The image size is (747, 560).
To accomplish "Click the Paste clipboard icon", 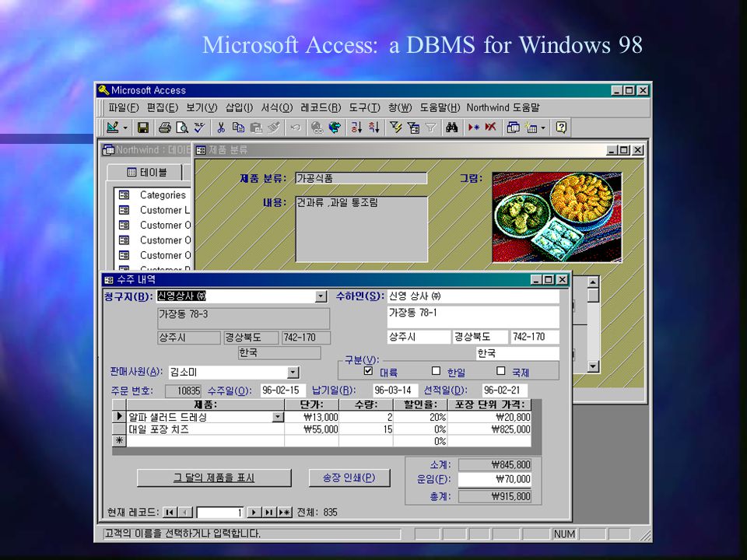I will pos(256,128).
